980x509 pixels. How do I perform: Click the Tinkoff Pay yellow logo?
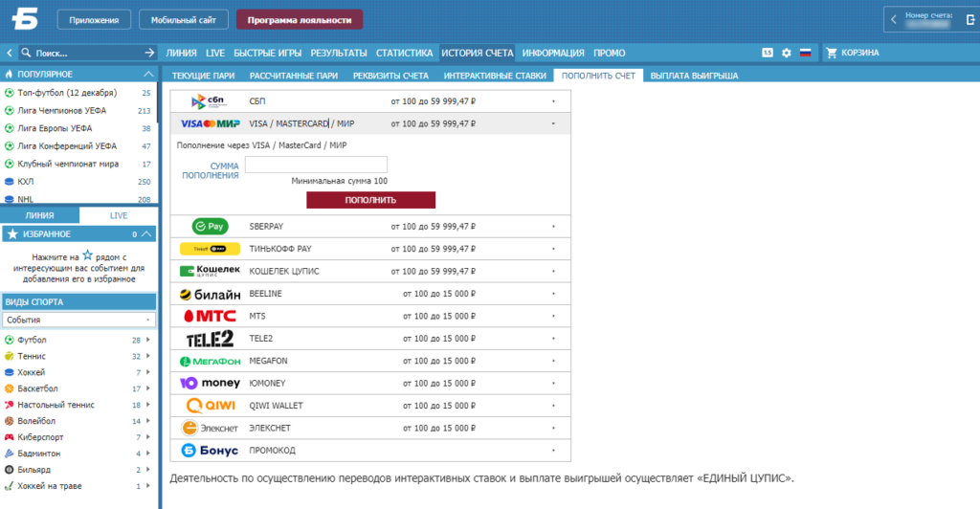(x=210, y=249)
